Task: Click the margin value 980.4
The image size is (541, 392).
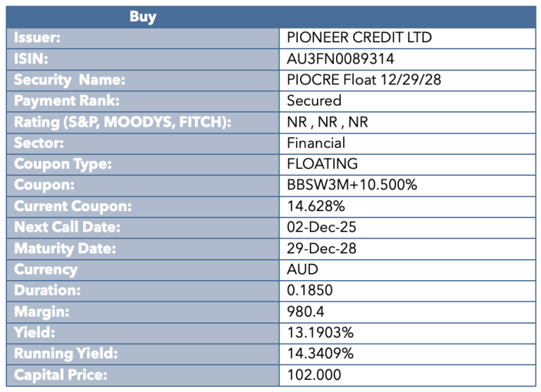Action: point(305,312)
